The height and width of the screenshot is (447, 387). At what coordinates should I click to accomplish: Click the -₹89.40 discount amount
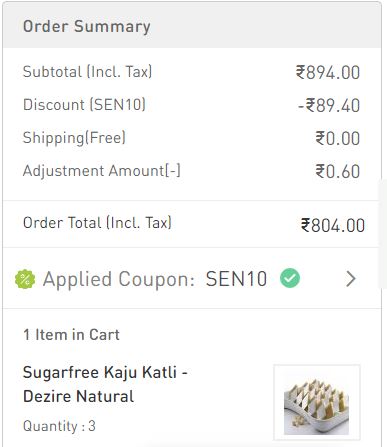329,105
